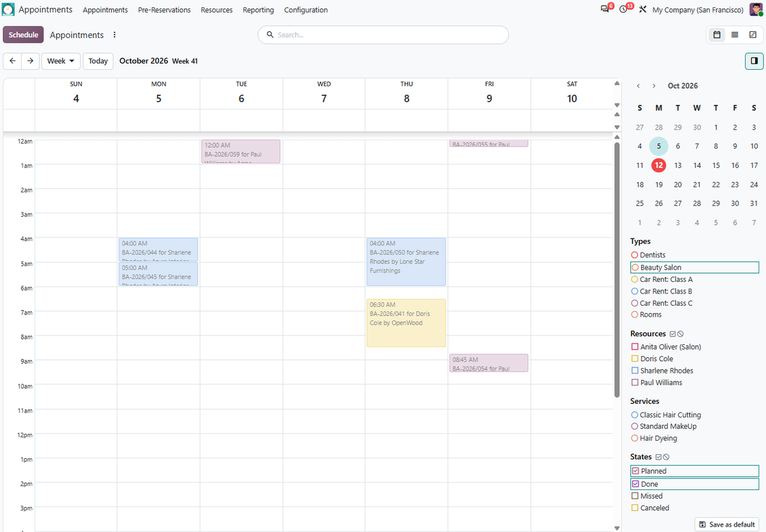Check the Canceled state checkbox
This screenshot has width=766, height=532.
click(x=635, y=508)
